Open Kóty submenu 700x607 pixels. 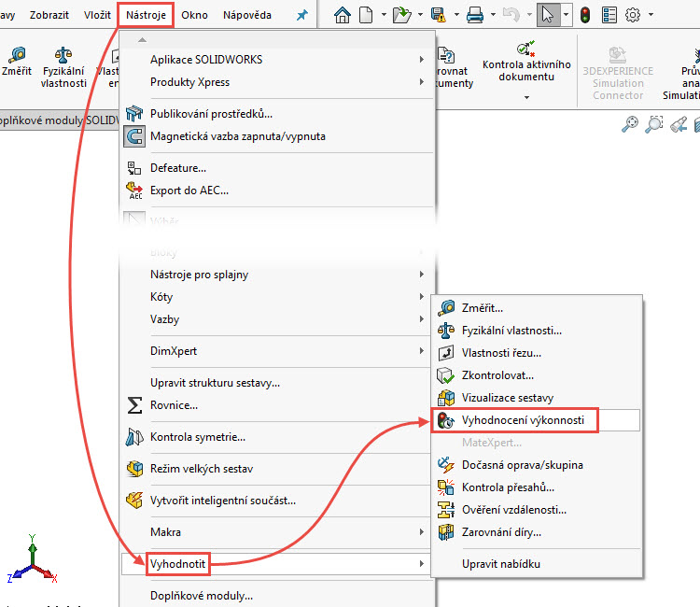(277, 297)
